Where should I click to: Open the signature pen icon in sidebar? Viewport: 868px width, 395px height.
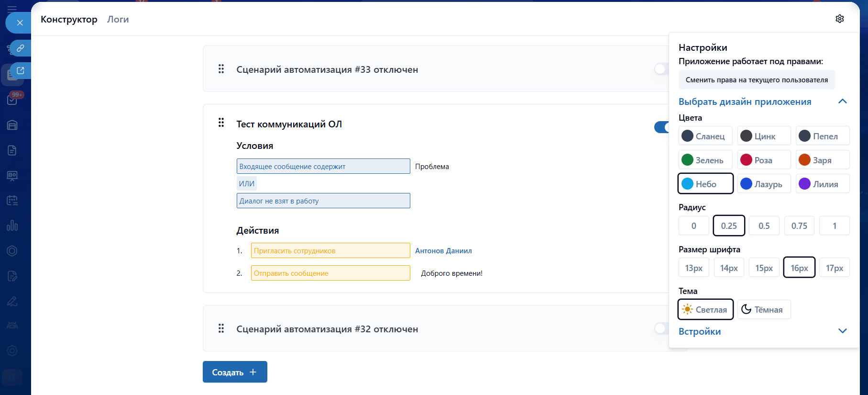click(x=12, y=301)
